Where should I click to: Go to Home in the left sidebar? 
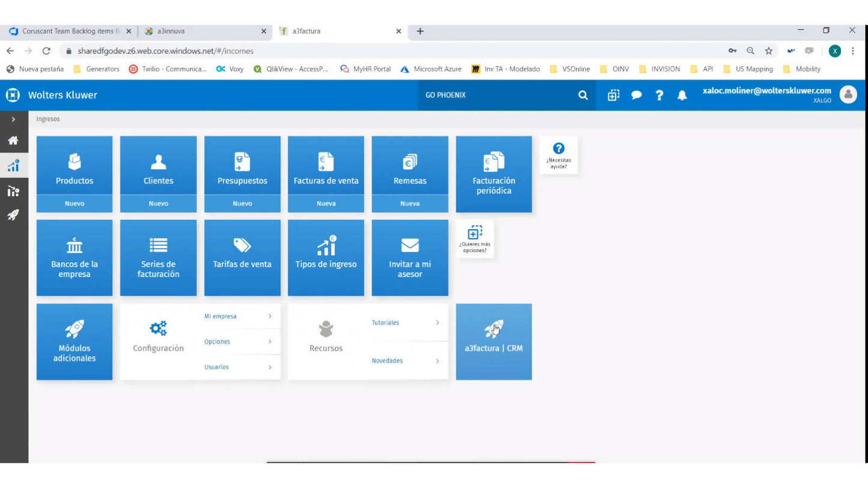13,140
